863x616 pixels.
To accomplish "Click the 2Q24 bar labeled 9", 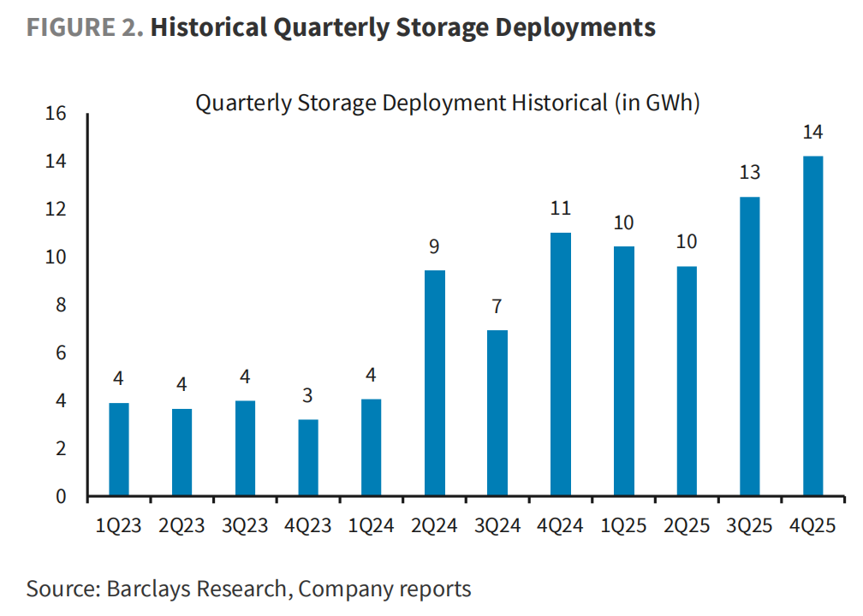I will 435,382.
